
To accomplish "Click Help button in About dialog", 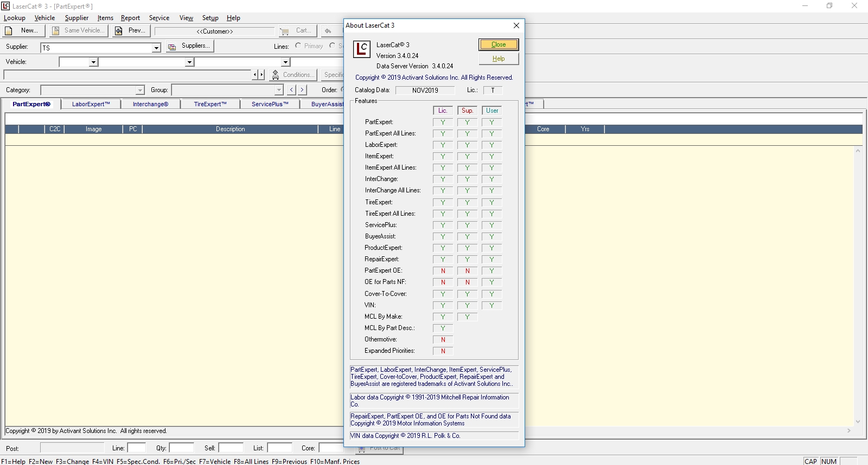I will [x=498, y=59].
